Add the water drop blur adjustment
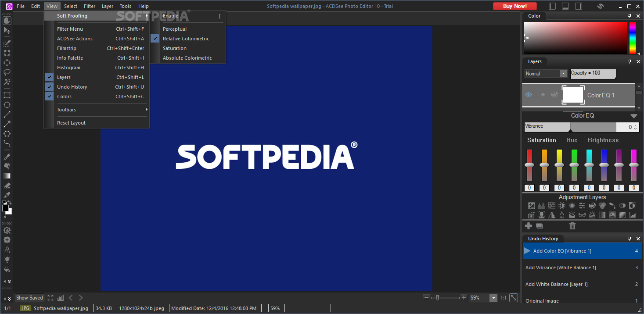Screen dimensions: 644x314 (562, 215)
